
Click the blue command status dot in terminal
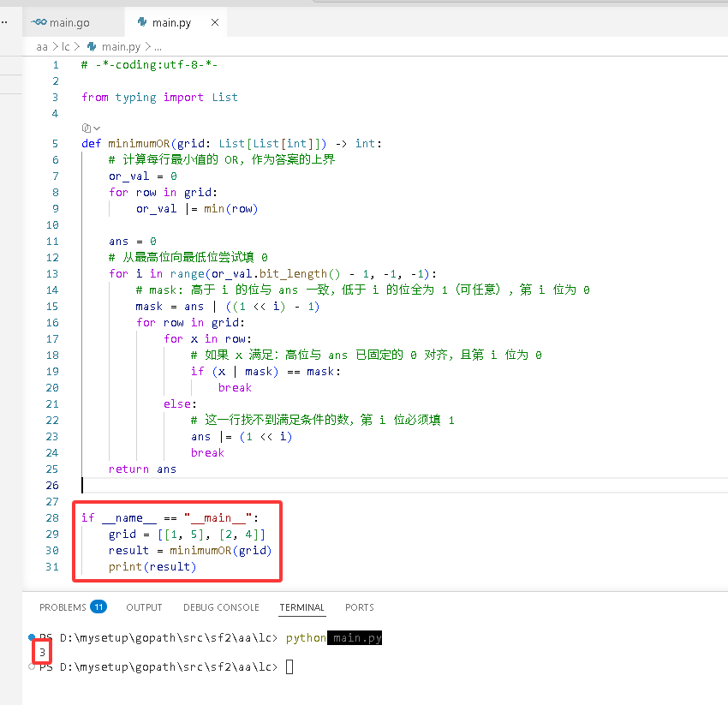(32, 636)
